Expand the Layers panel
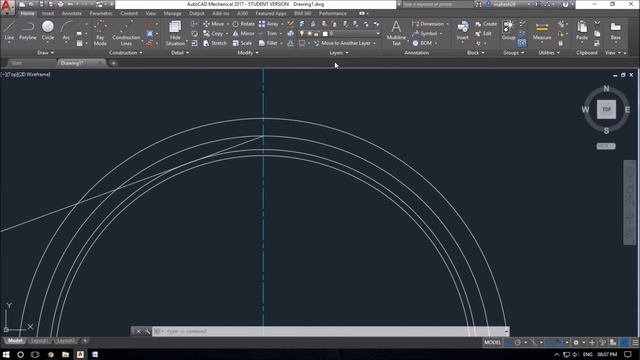 pos(339,53)
